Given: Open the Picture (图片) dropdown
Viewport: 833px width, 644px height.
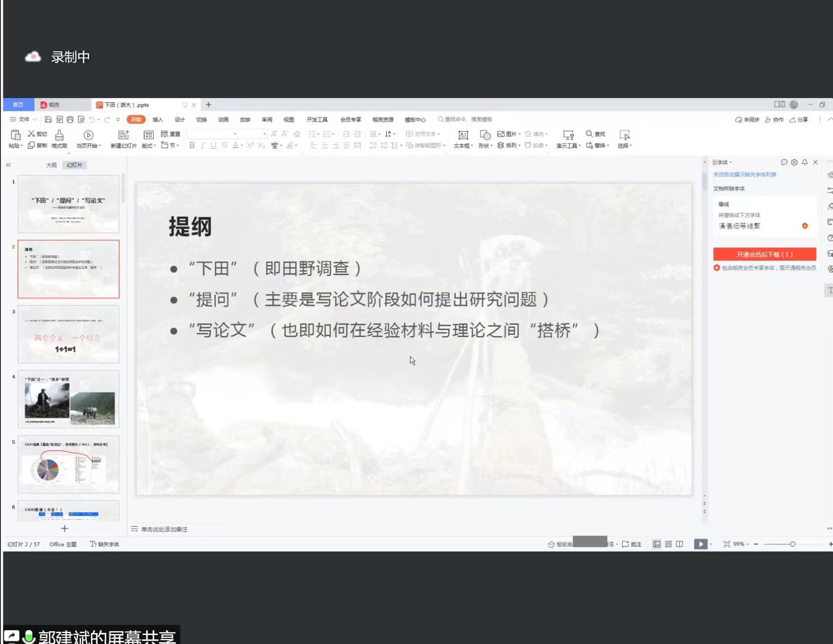Looking at the screenshot, I should click(509, 134).
